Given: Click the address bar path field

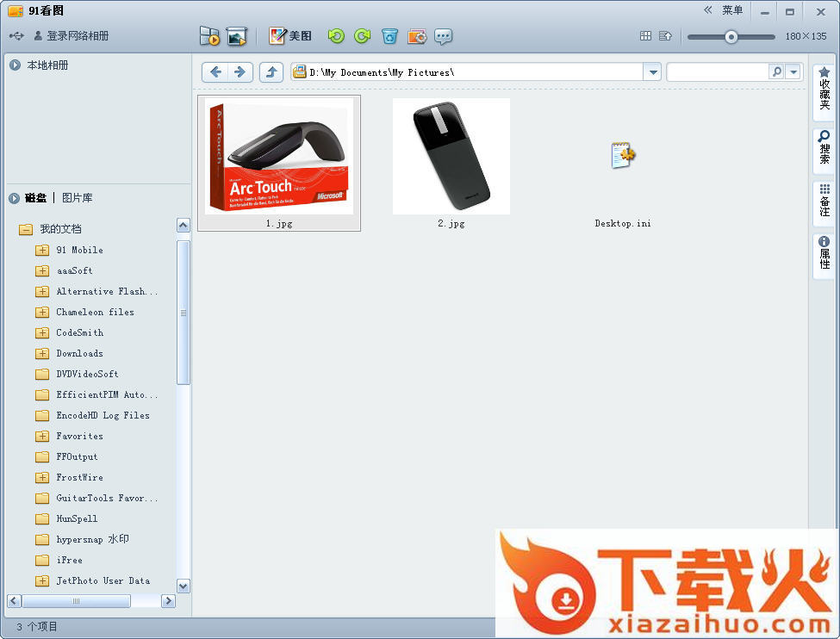Looking at the screenshot, I should pos(467,71).
